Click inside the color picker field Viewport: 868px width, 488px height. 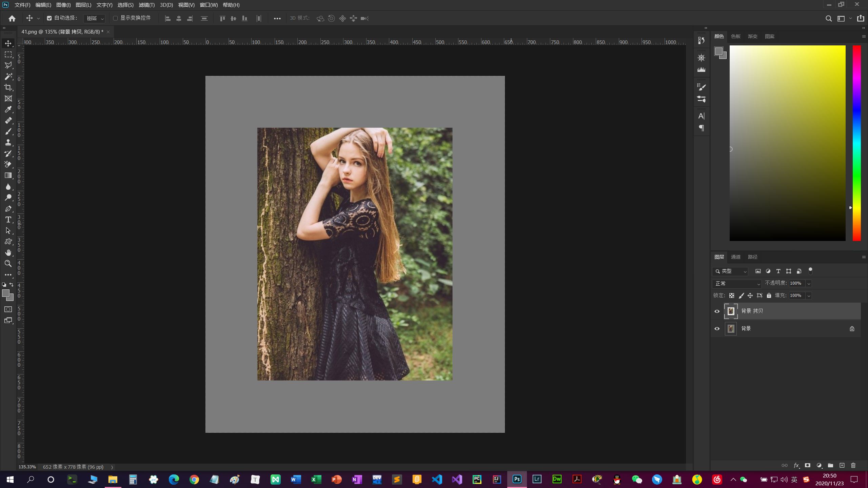pyautogui.click(x=787, y=143)
